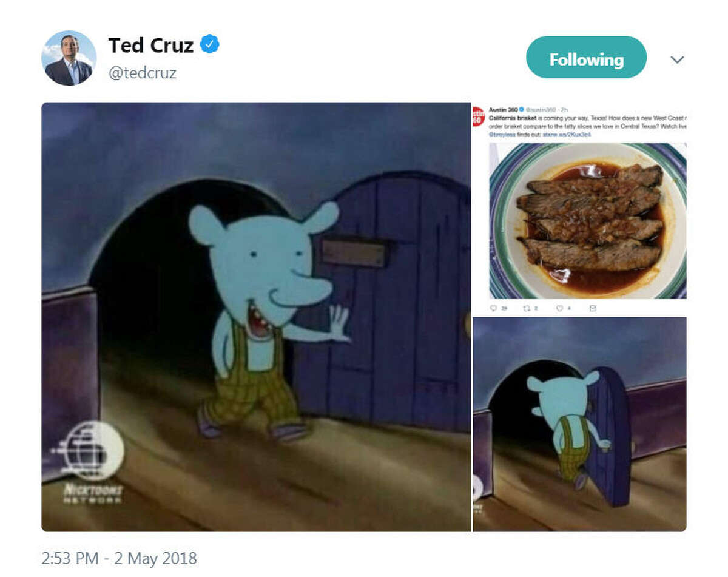Open the brisket tweet screenshot image
728x577 pixels.
coord(580,209)
